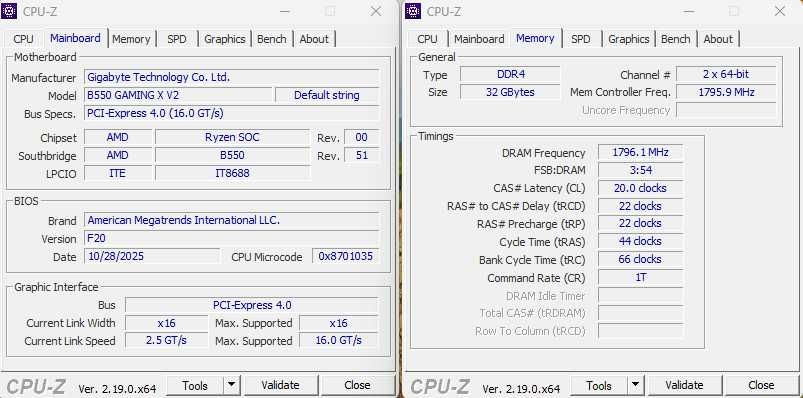The height and width of the screenshot is (398, 803).
Task: Click Model field B550 GAMING X V2
Action: (178, 95)
